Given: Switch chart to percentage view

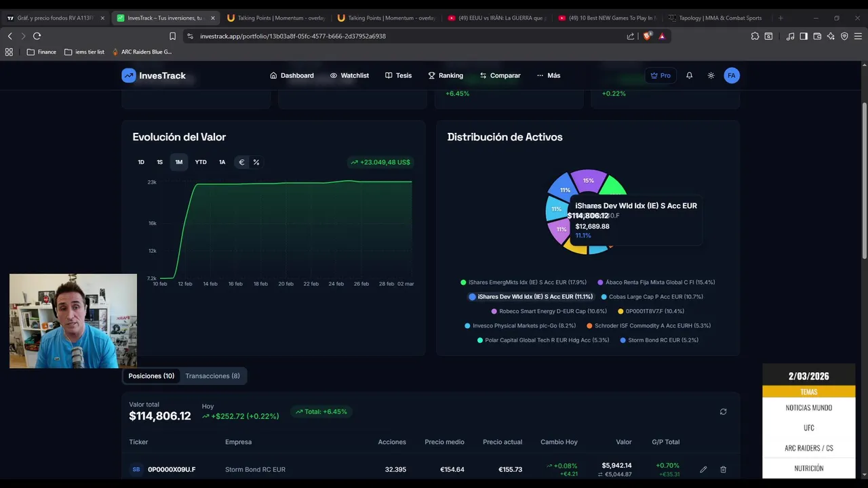Looking at the screenshot, I should click(256, 162).
